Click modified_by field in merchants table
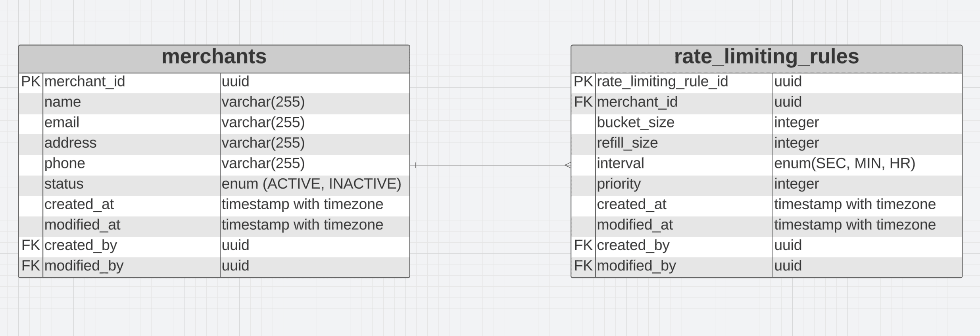Viewport: 980px width, 336px height. [x=84, y=266]
